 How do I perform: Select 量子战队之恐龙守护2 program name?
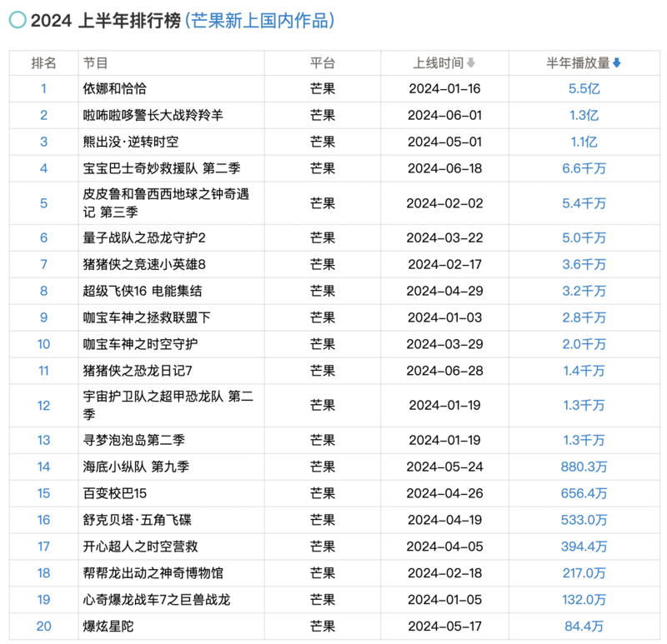[x=144, y=237]
